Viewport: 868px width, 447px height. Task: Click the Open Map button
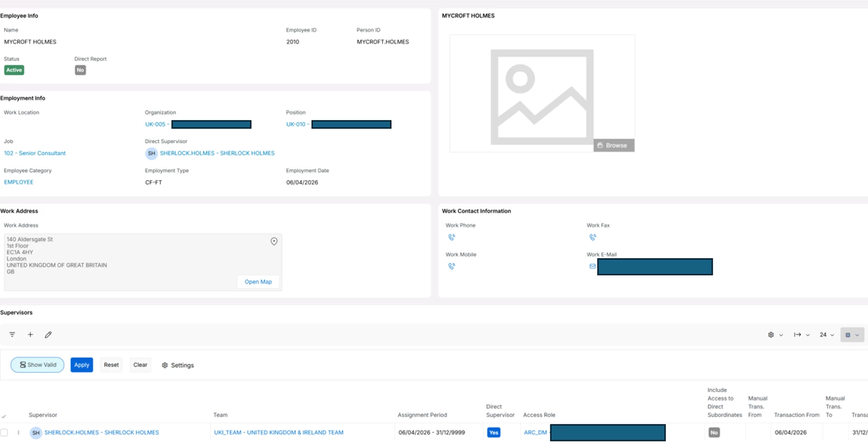258,282
